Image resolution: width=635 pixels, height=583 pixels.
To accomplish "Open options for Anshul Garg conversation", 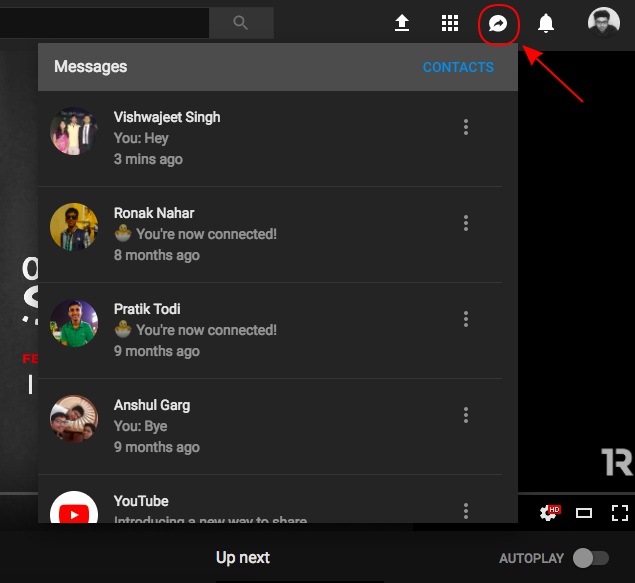I will point(466,415).
